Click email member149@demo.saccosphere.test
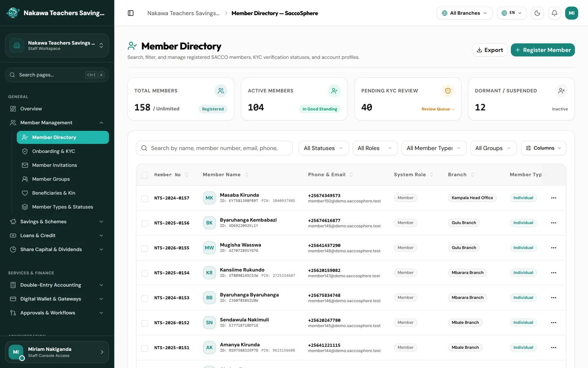 tap(344, 226)
